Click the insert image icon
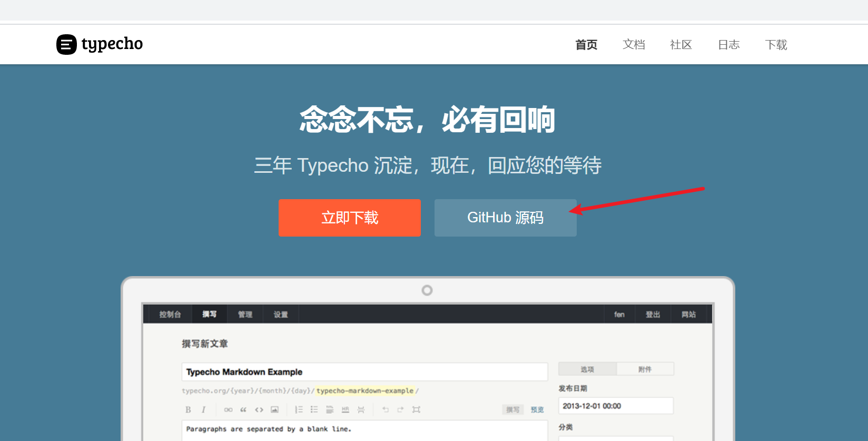Image resolution: width=868 pixels, height=441 pixels. click(x=274, y=409)
